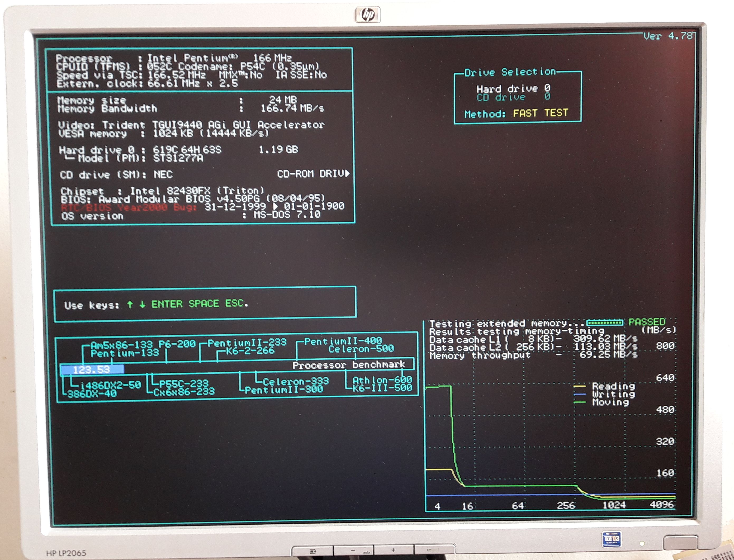
Task: Click the P6-200 benchmark marker
Action: (177, 344)
